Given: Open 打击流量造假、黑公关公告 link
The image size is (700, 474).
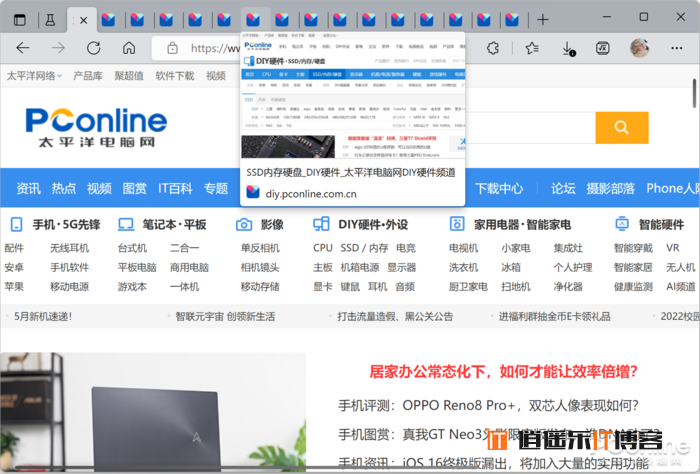Looking at the screenshot, I should coord(395,316).
